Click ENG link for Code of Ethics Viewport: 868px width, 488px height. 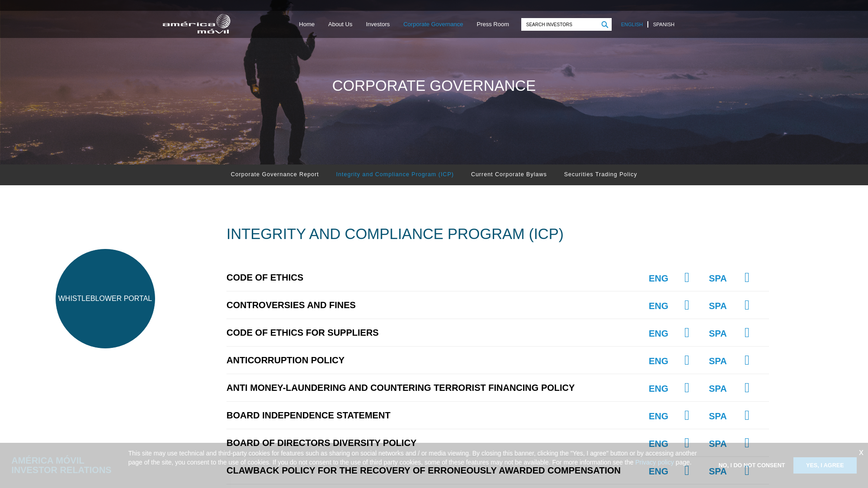(658, 278)
